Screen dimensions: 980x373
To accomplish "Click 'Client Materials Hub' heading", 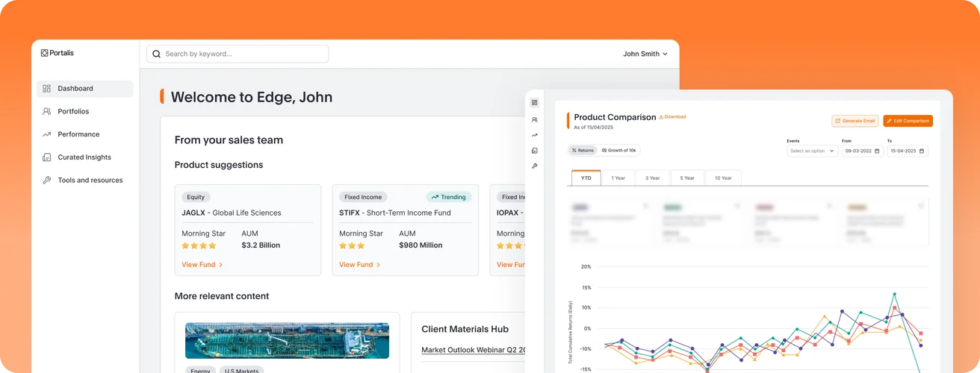I will coord(465,329).
